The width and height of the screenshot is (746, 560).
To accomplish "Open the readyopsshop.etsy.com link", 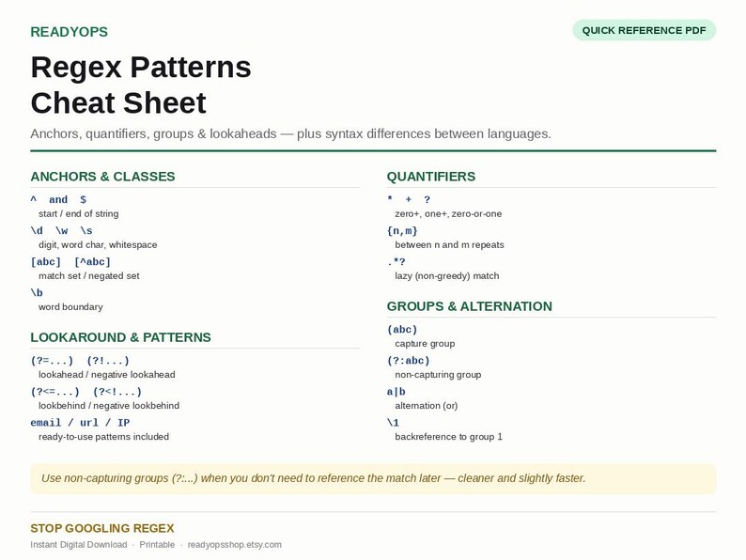I will 235,545.
